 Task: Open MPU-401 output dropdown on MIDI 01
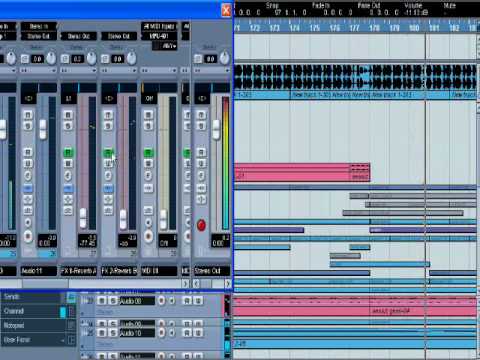159,36
